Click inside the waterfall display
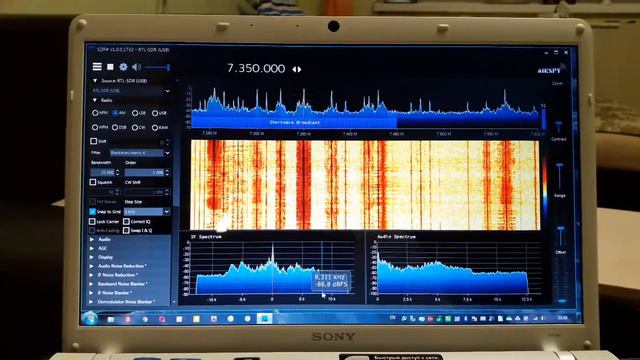The height and width of the screenshot is (360, 640). [365, 185]
